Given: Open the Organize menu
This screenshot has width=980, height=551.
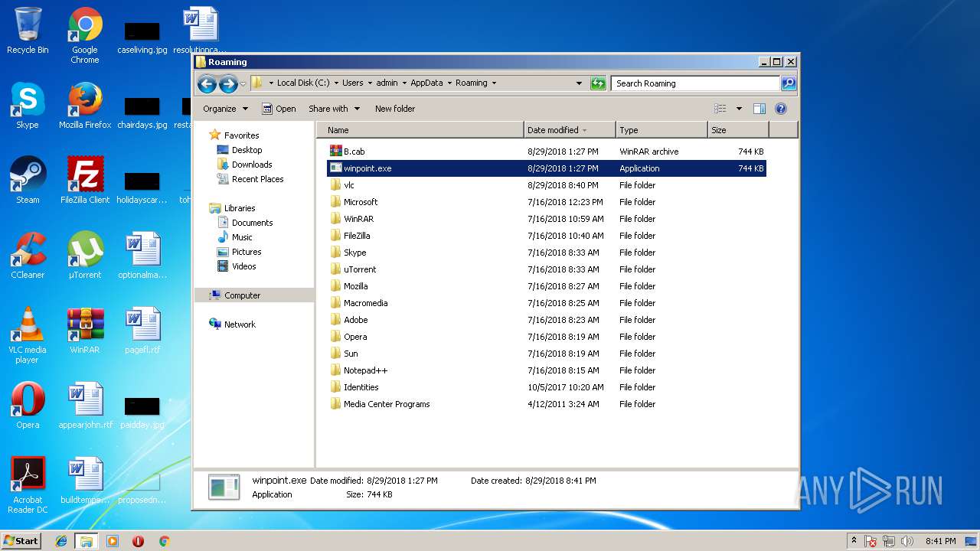Looking at the screenshot, I should 225,109.
